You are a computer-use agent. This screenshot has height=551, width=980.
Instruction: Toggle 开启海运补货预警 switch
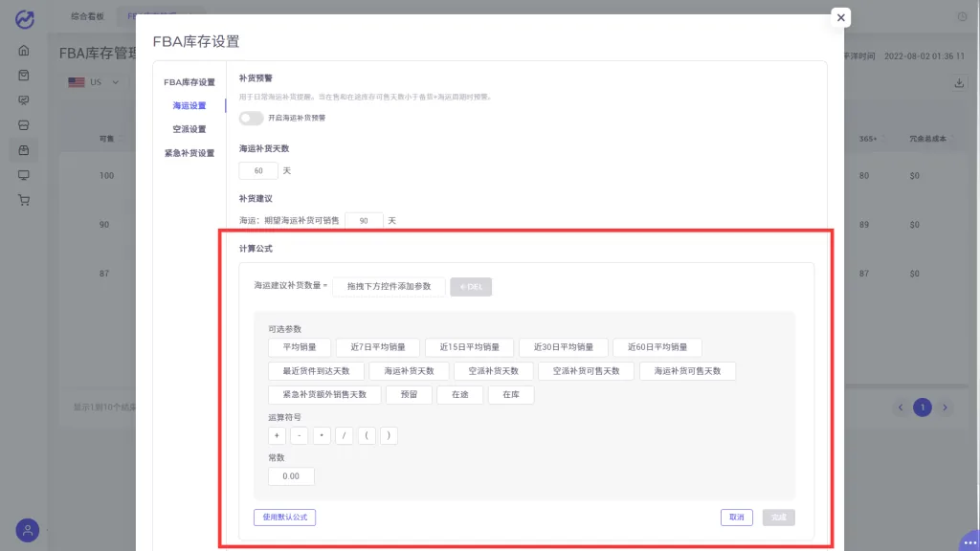click(x=251, y=118)
